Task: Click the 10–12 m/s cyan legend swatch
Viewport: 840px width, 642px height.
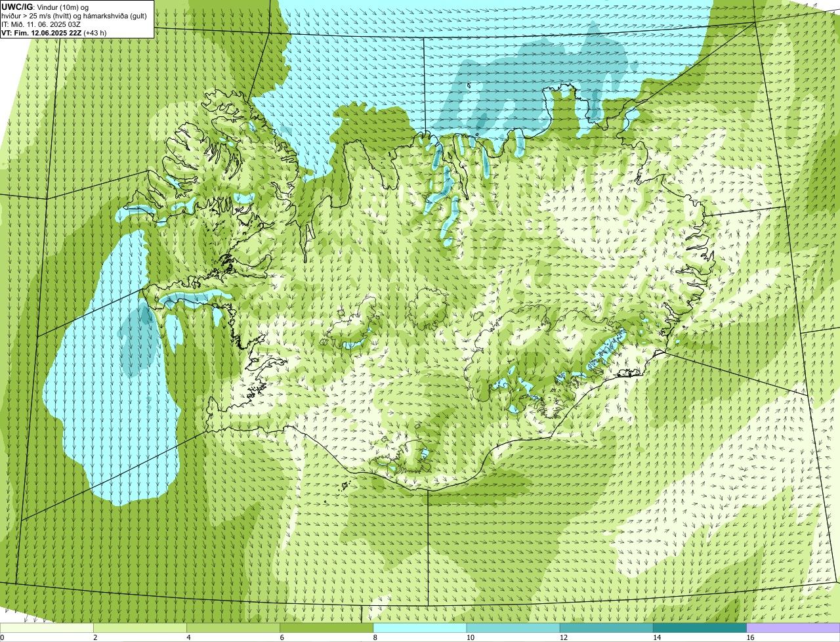Action: pos(513,628)
